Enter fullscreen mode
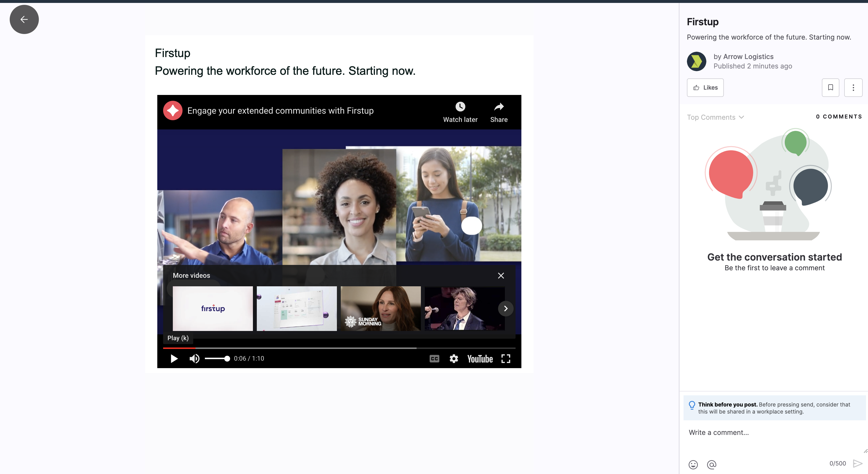The width and height of the screenshot is (868, 474). [x=505, y=358]
